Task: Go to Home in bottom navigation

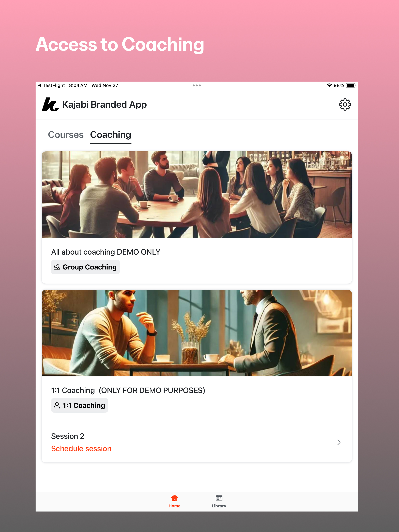Action: [175, 501]
